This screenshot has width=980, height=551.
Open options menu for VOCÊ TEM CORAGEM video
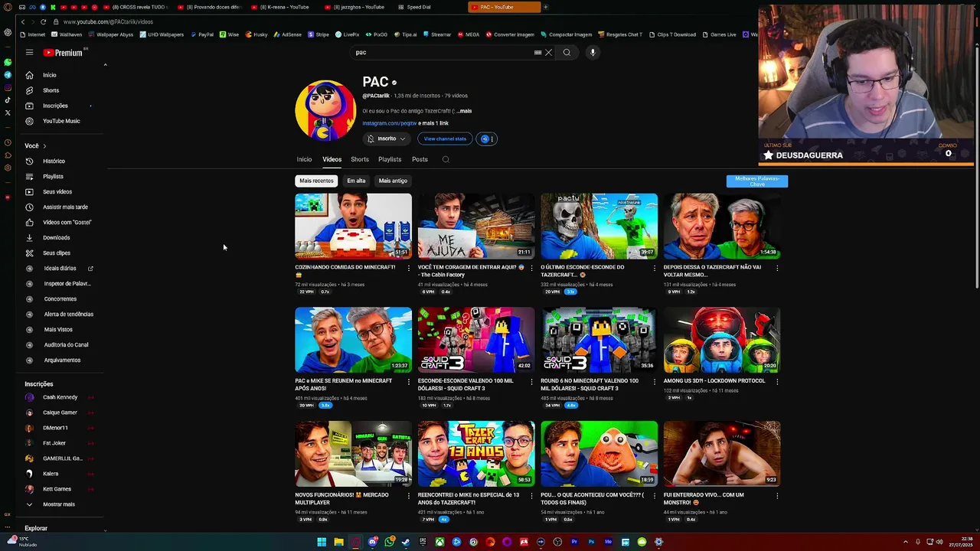point(531,268)
